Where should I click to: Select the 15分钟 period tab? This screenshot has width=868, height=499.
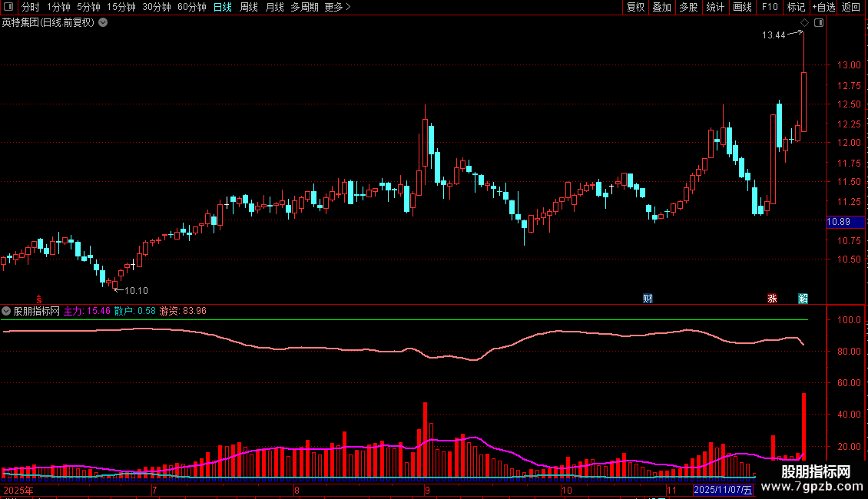tap(121, 7)
